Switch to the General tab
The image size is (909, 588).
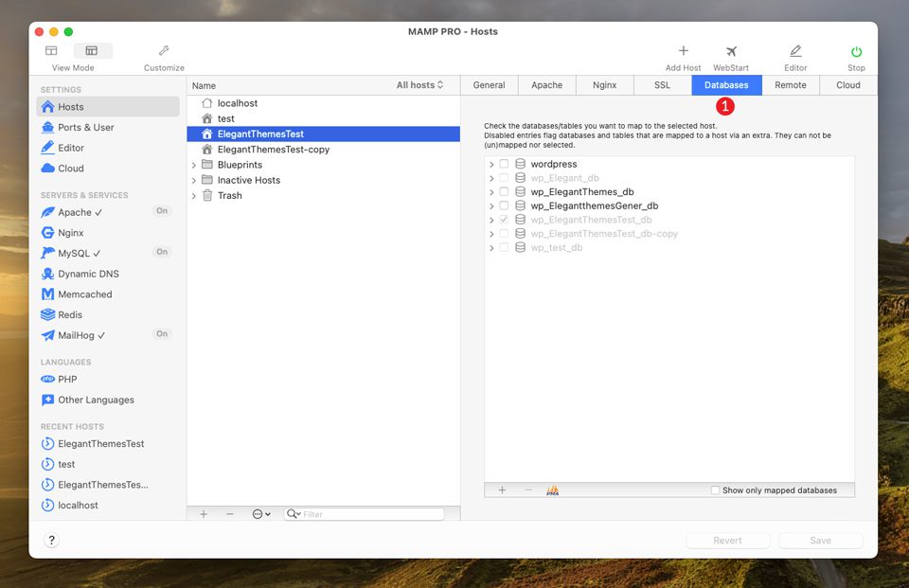coord(489,84)
